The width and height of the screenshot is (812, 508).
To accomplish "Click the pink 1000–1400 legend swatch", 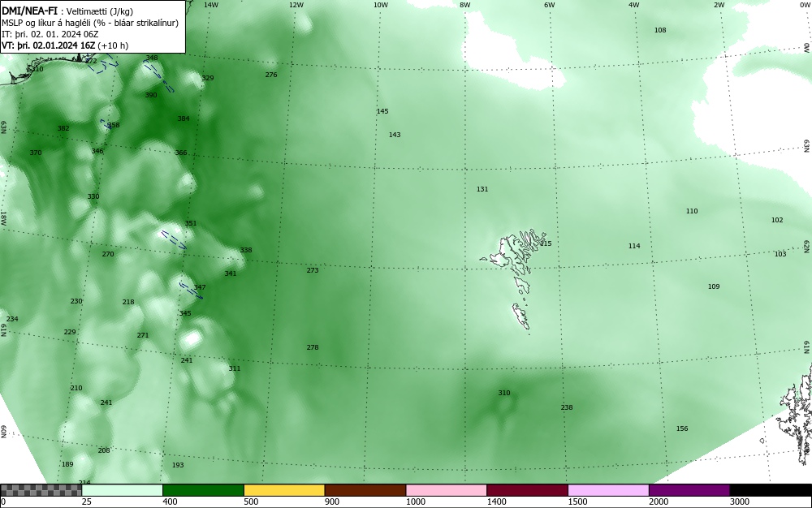I will 447,490.
